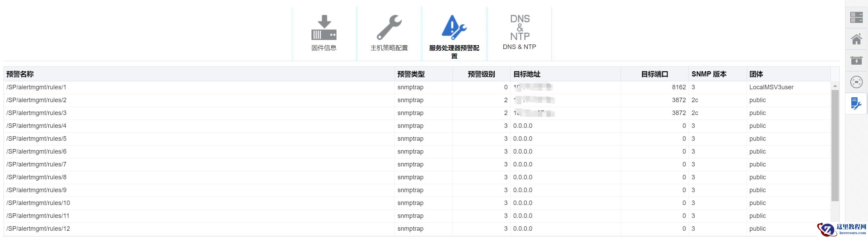Click the vertical scrollbar thumb of table
The height and width of the screenshot is (237, 868).
click(835, 145)
